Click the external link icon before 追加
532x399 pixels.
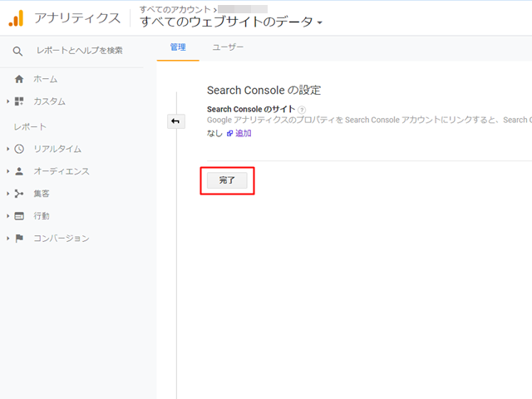[229, 133]
